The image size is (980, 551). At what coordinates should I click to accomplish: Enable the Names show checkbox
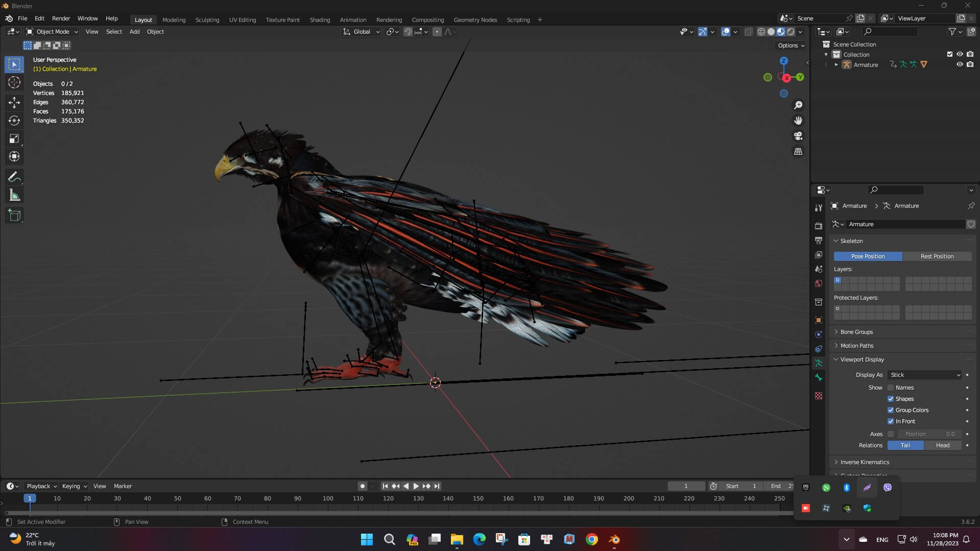891,388
